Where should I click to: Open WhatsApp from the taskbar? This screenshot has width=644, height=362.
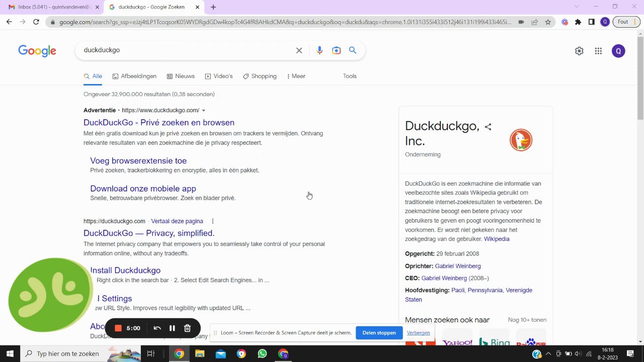[x=262, y=353]
